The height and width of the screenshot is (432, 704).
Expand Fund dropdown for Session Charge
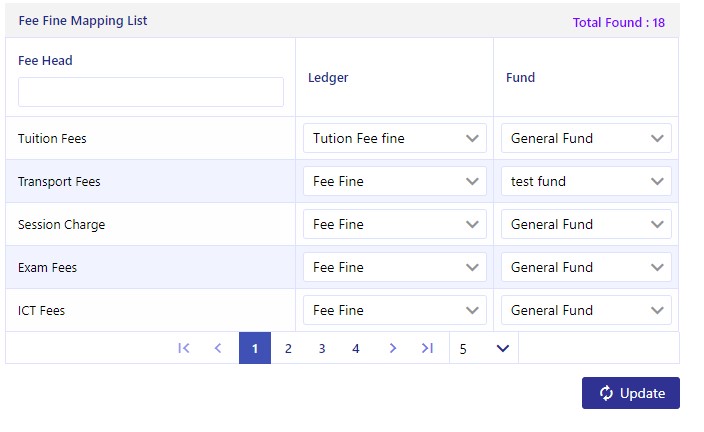click(586, 224)
